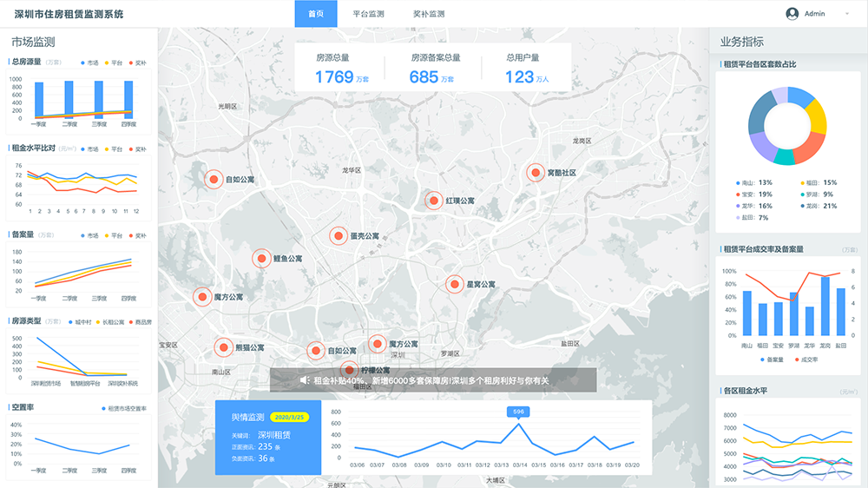
Task: Select the 鲤鱼公寓 map marker
Action: click(x=261, y=259)
